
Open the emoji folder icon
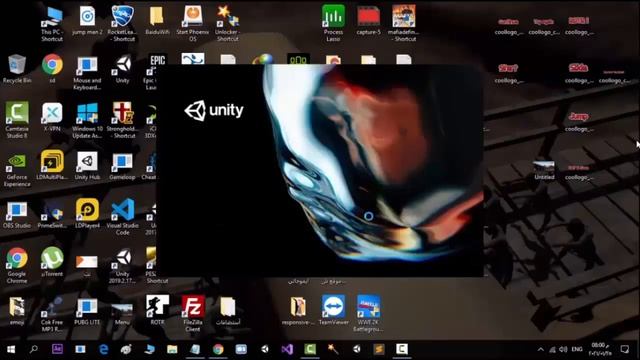pos(17,311)
